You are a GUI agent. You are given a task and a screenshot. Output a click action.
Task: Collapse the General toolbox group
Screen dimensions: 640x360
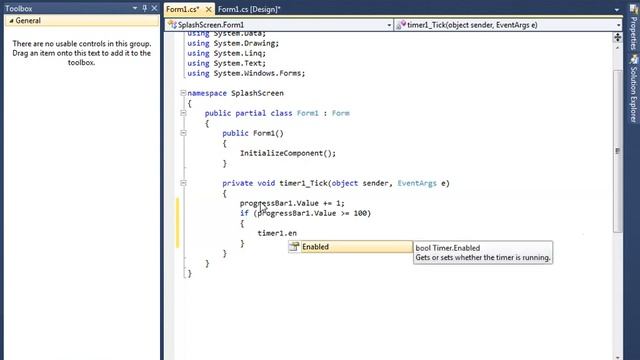[11, 21]
